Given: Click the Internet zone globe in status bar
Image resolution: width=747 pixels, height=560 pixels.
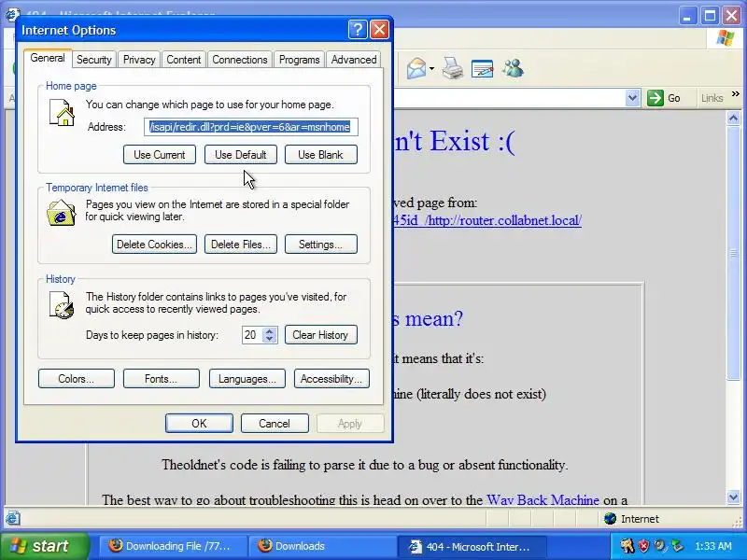Looking at the screenshot, I should coord(611,519).
